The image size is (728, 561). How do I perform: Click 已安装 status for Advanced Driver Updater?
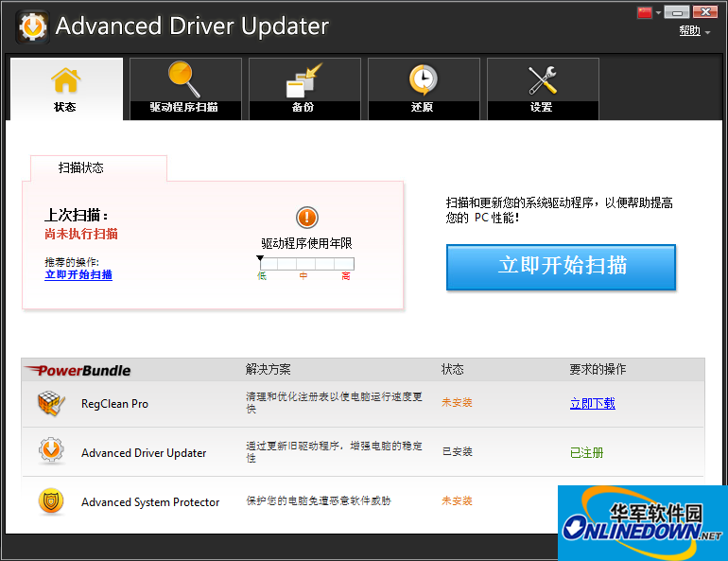[458, 451]
